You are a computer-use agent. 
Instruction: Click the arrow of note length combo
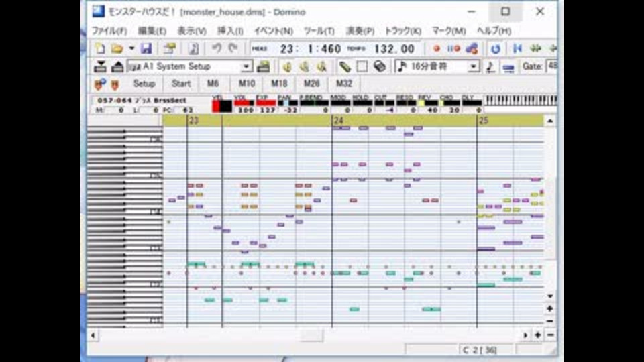474,66
